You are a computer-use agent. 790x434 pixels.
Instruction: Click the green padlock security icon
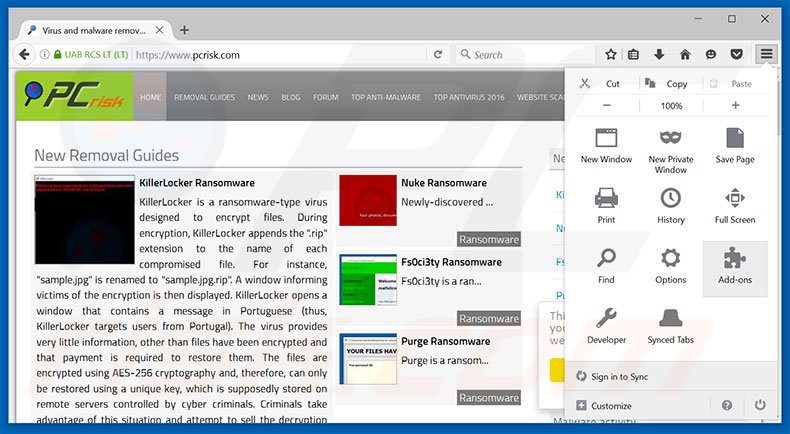point(57,54)
